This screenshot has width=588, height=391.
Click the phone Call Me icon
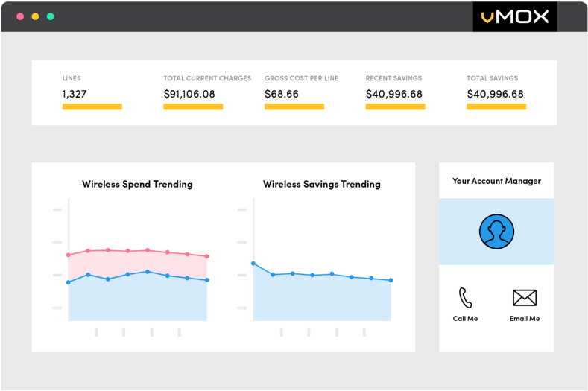click(465, 298)
